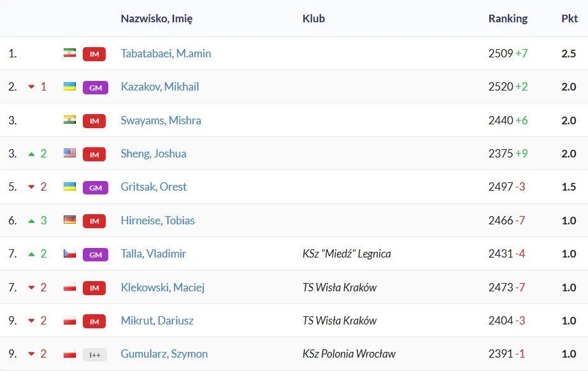Sort by the Ranking column header
The image size is (588, 371).
pyautogui.click(x=508, y=18)
